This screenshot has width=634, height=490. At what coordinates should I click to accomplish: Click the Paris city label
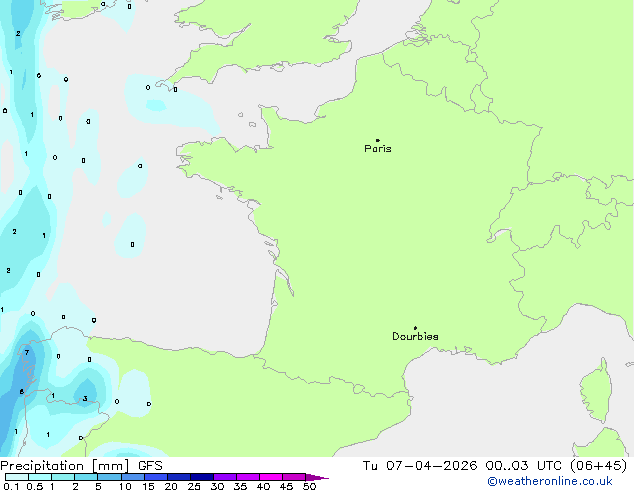(378, 149)
